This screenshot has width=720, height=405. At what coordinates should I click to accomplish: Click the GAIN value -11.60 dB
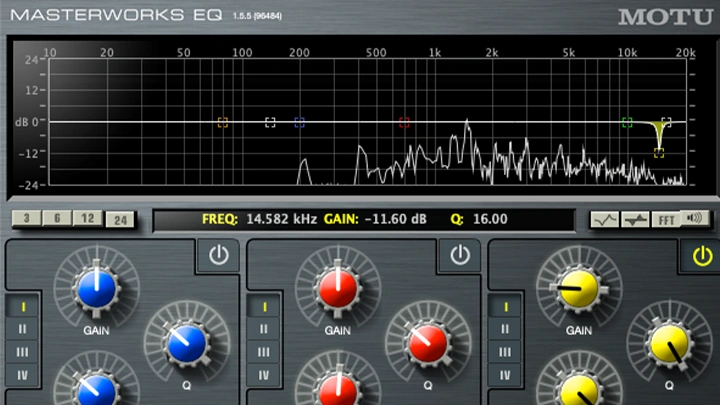coord(395,219)
